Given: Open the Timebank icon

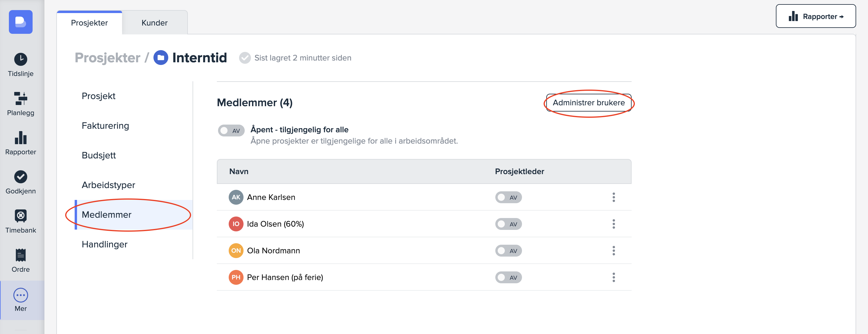Looking at the screenshot, I should tap(20, 216).
